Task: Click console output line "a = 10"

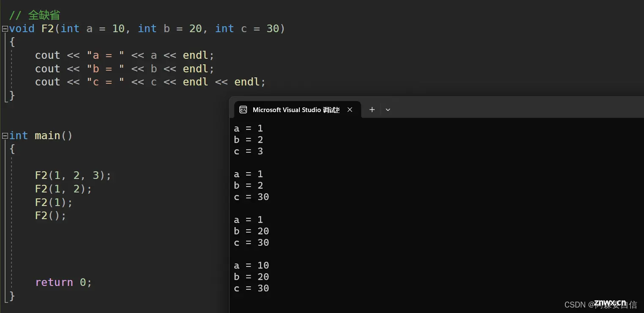Action: coord(252,265)
